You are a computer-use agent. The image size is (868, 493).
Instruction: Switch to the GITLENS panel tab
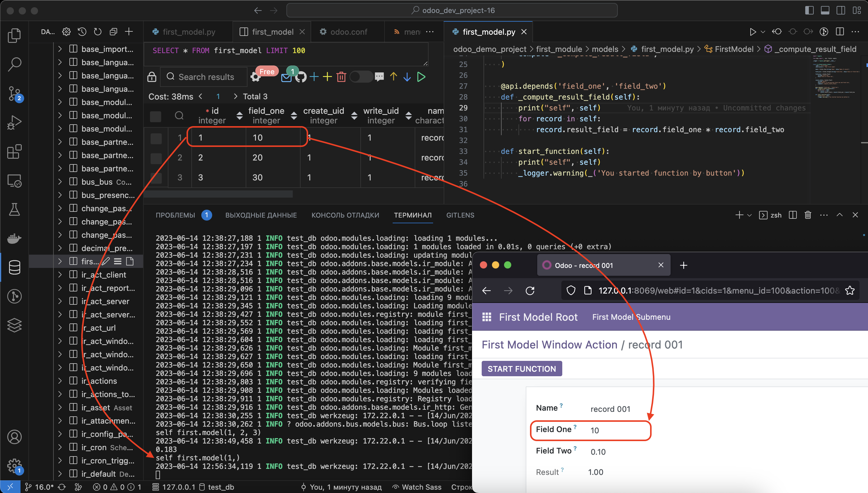click(x=460, y=215)
